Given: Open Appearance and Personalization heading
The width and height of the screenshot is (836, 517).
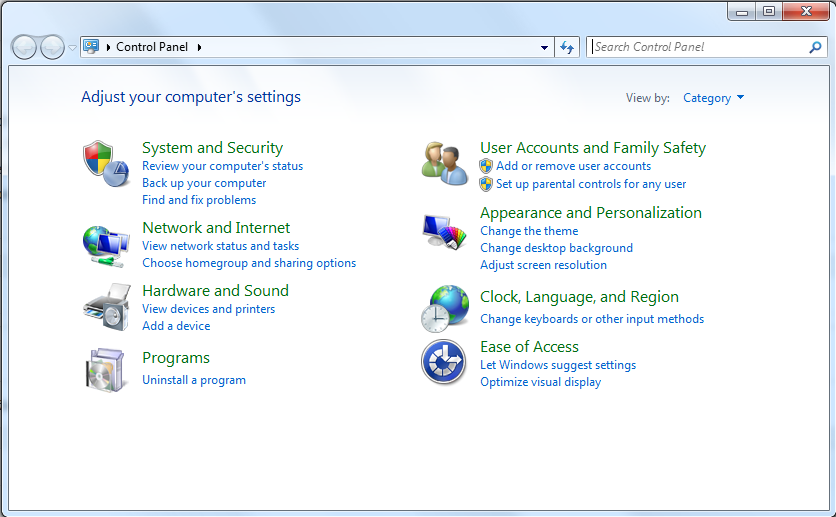Looking at the screenshot, I should click(x=591, y=213).
